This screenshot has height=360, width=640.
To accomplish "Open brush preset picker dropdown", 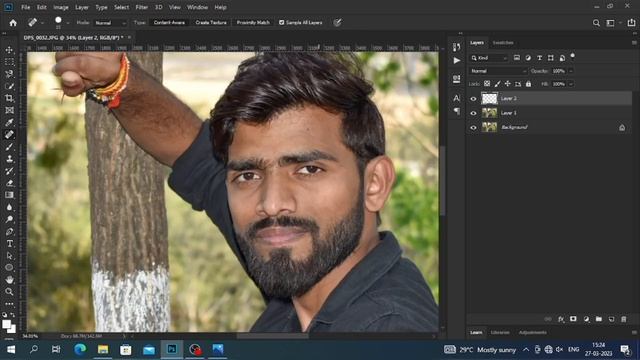I will click(x=68, y=23).
